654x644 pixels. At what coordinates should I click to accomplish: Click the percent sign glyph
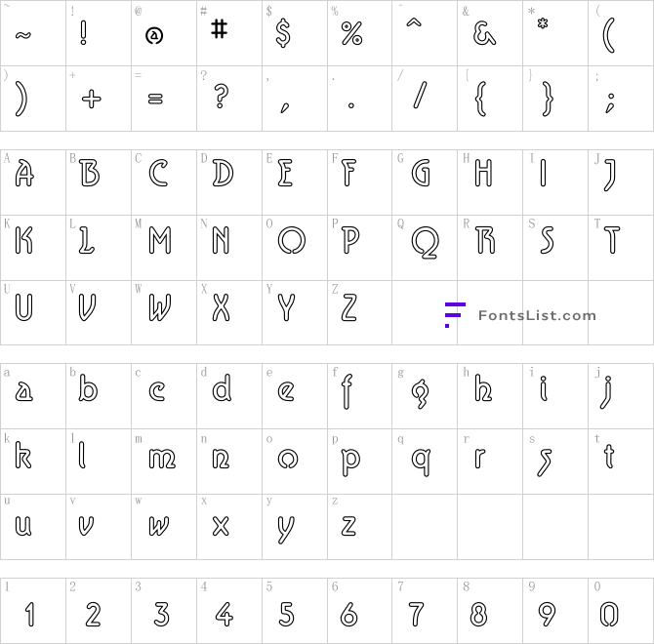coord(351,33)
